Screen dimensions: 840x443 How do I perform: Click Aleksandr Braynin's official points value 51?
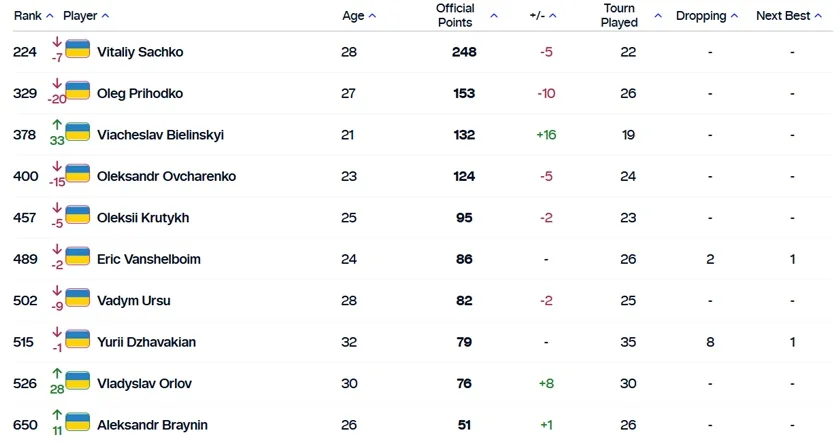pyautogui.click(x=464, y=425)
